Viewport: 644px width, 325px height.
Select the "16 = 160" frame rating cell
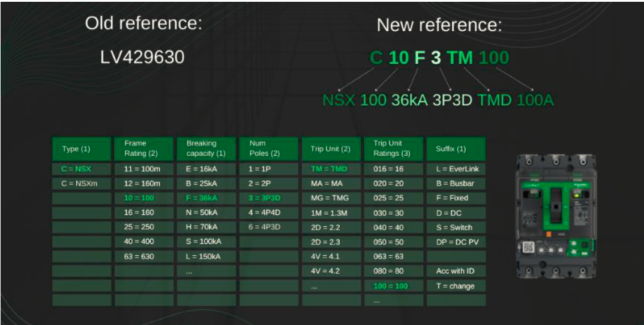pos(144,213)
